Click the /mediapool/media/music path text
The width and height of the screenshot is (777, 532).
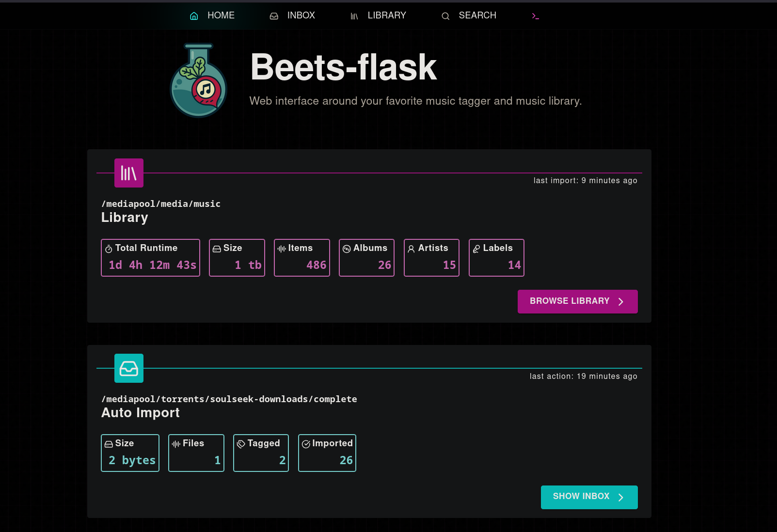pyautogui.click(x=160, y=203)
